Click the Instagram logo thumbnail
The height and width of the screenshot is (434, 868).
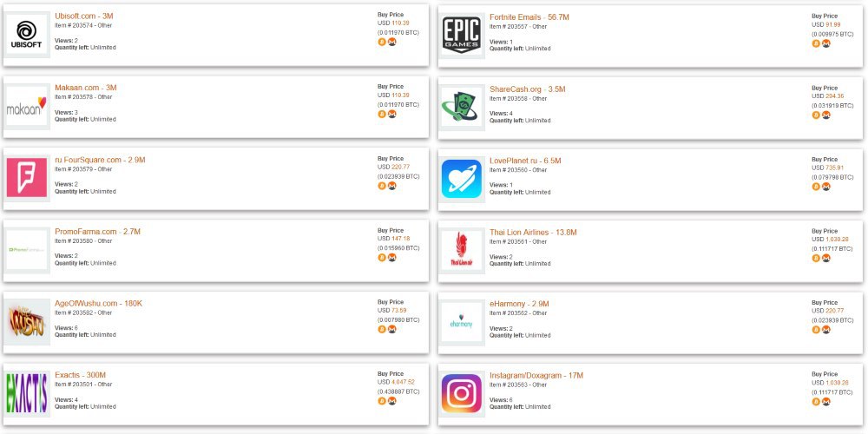point(462,393)
